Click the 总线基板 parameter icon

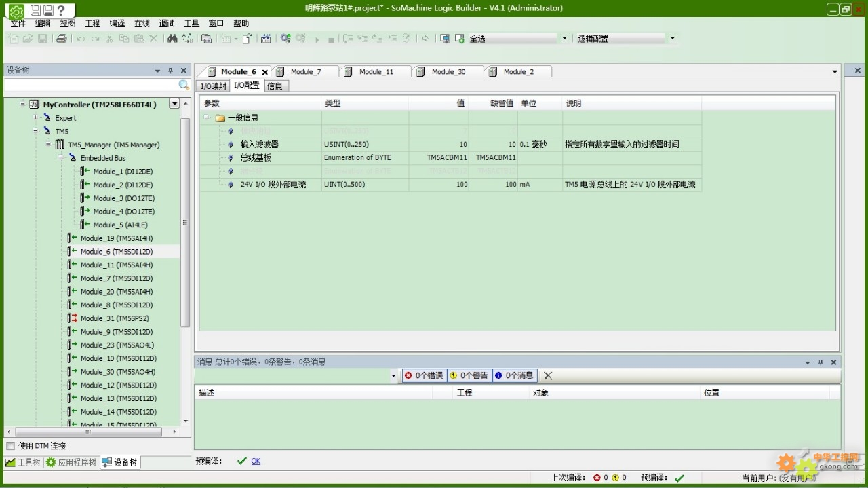231,158
